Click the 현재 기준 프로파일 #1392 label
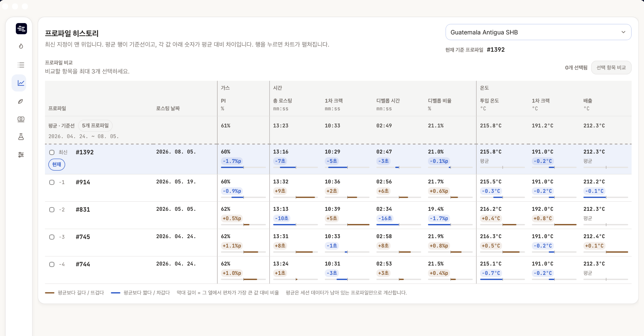The image size is (644, 336). pyautogui.click(x=475, y=50)
